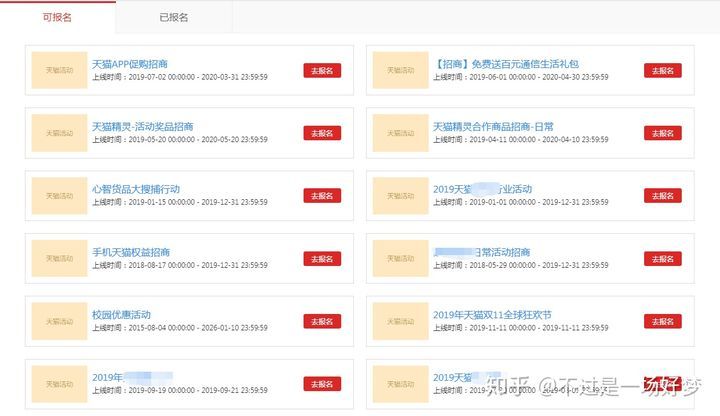Open the 2019年天猫双11全球狂欢节 link
Screen dimensions: 720x416
(492, 315)
